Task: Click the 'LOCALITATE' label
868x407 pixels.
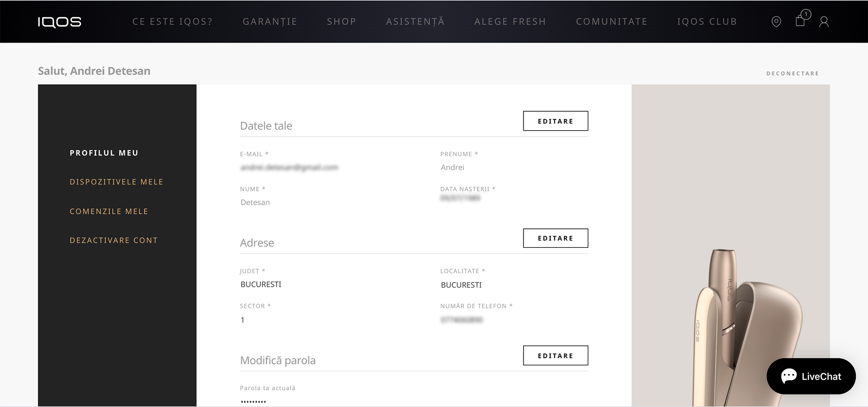Action: point(462,271)
